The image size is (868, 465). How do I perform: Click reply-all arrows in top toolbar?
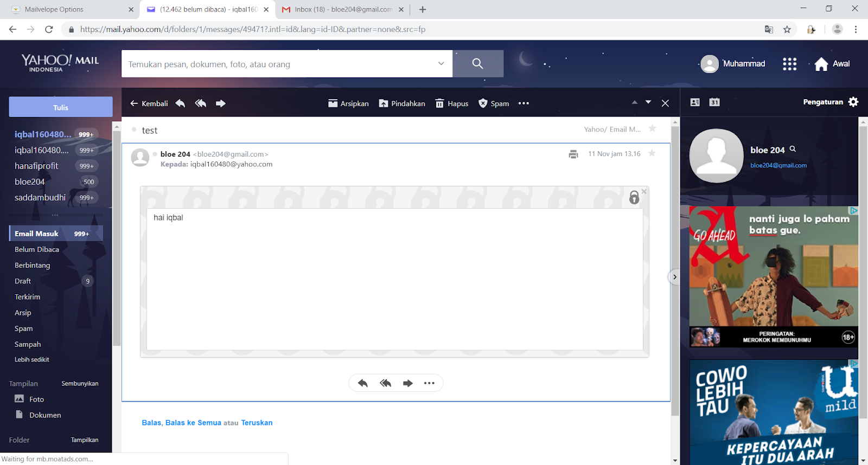click(x=201, y=103)
